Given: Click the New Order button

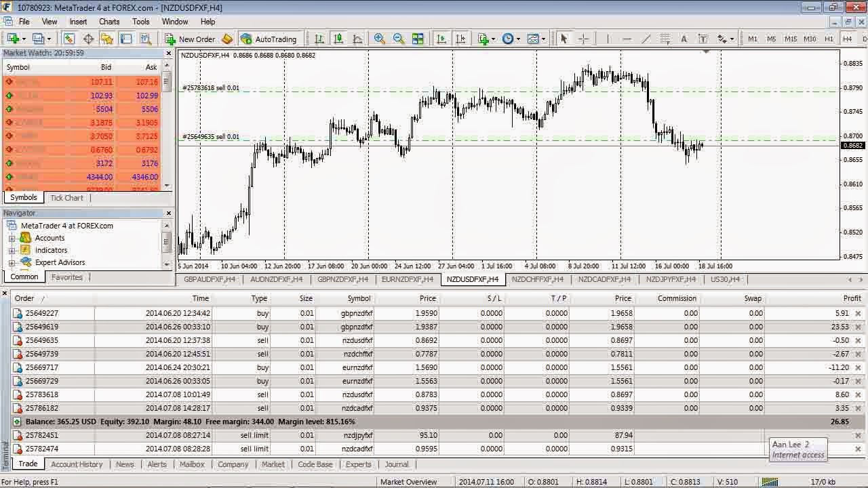Looking at the screenshot, I should (x=191, y=39).
